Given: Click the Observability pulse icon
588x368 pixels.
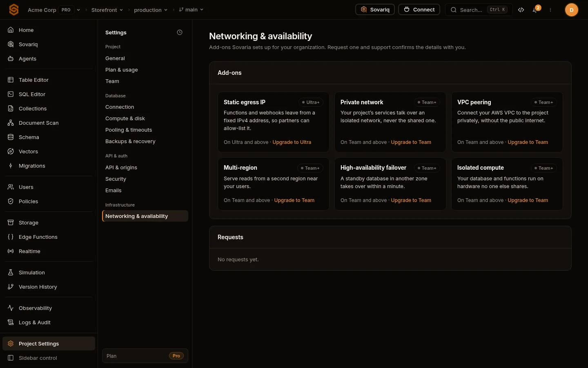Looking at the screenshot, I should (11, 308).
